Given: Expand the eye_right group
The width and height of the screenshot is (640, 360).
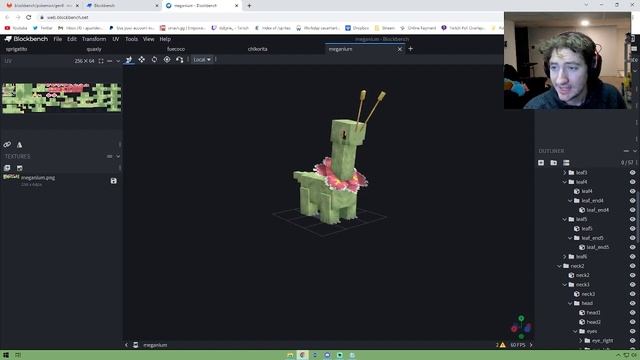Looking at the screenshot, I should point(581,340).
